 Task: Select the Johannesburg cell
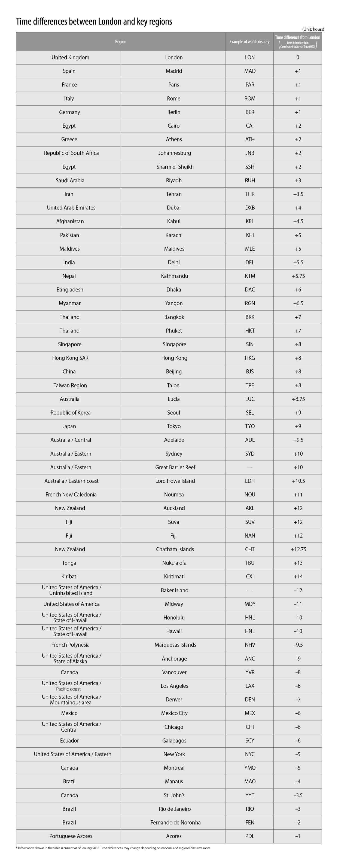[x=174, y=153]
